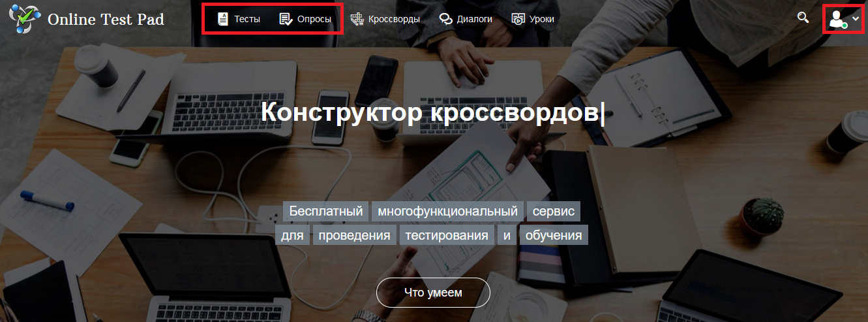
Task: Open search with the magnifier icon
Action: (803, 17)
